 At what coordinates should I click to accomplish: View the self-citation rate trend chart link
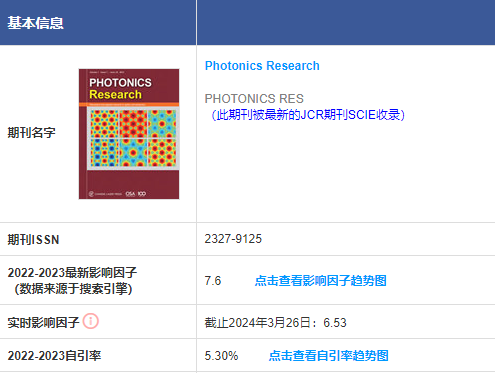tap(328, 355)
